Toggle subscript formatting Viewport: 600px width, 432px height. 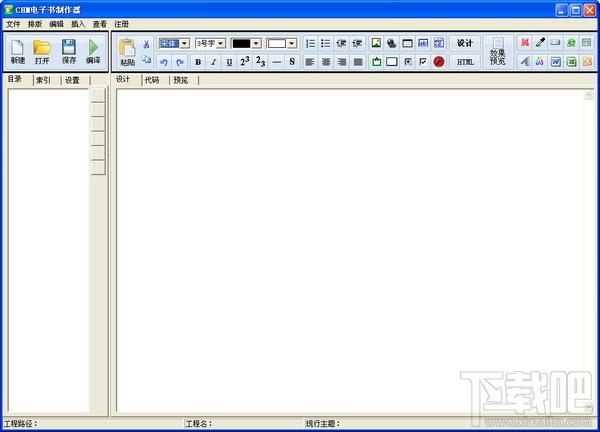click(x=261, y=62)
